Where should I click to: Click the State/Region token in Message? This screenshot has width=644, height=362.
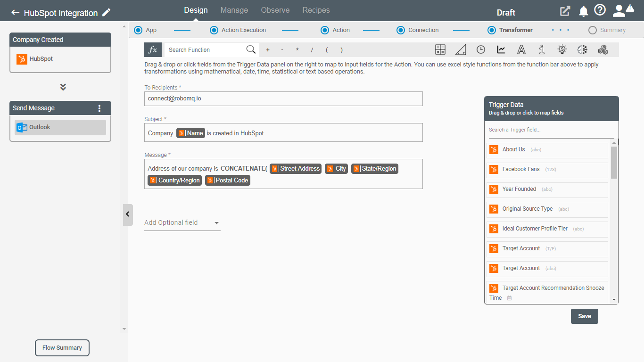pyautogui.click(x=375, y=169)
